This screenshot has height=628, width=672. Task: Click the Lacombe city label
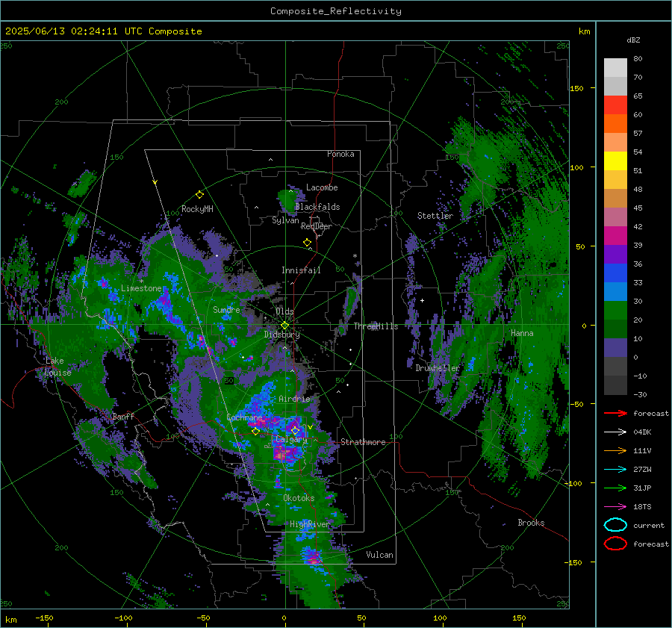point(322,187)
